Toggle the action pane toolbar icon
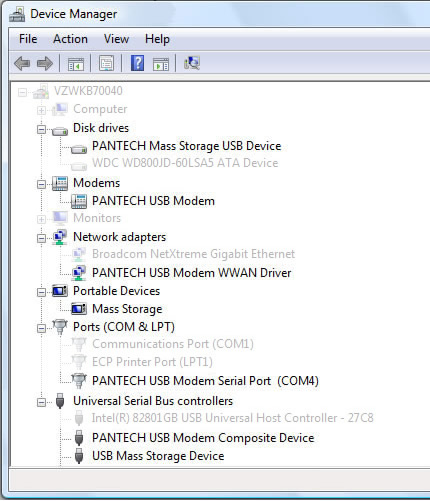The image size is (430, 501). [x=161, y=63]
